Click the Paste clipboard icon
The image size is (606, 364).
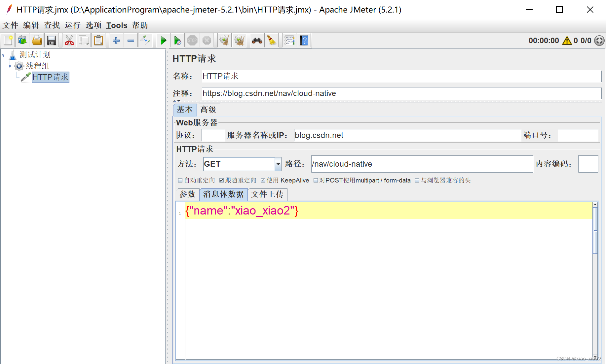[x=98, y=41]
